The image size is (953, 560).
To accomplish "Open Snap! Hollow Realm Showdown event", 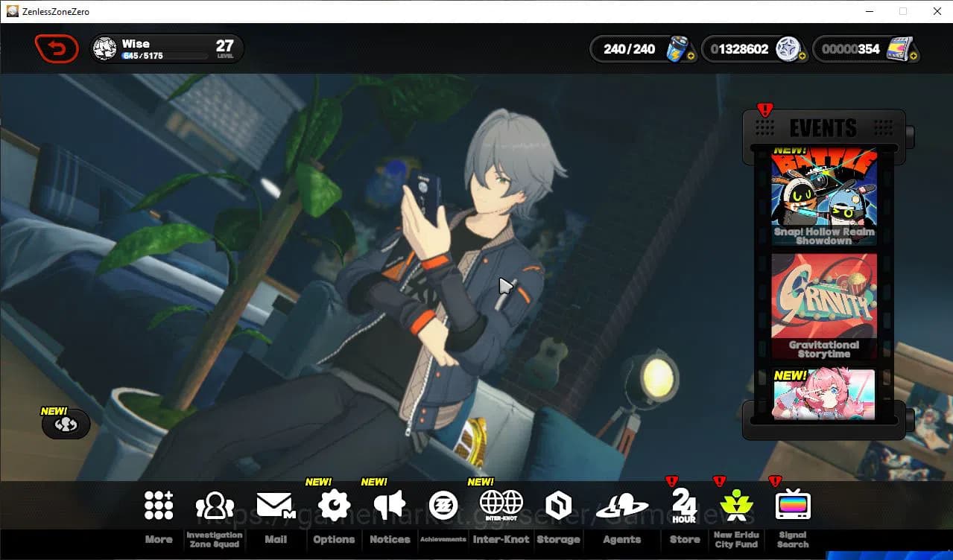I will click(823, 197).
